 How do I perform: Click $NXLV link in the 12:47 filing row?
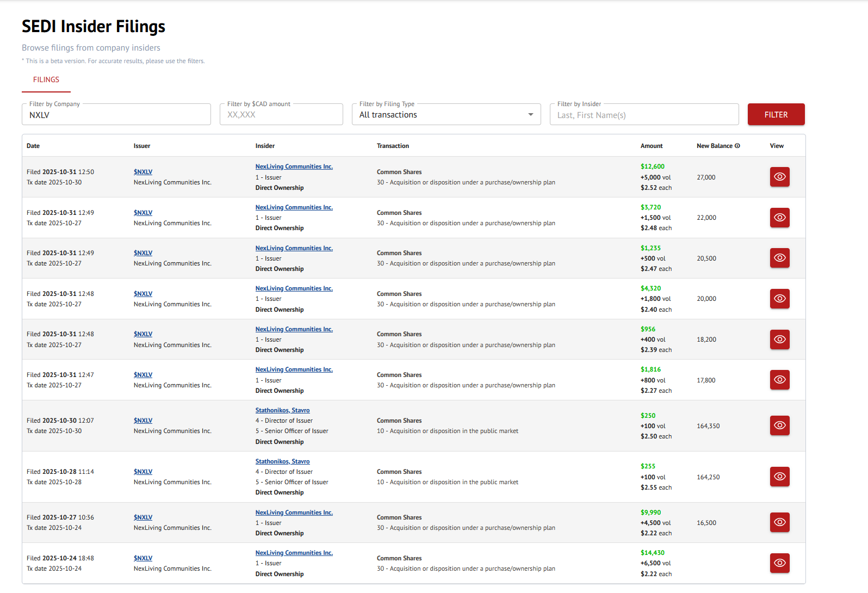[x=143, y=375]
